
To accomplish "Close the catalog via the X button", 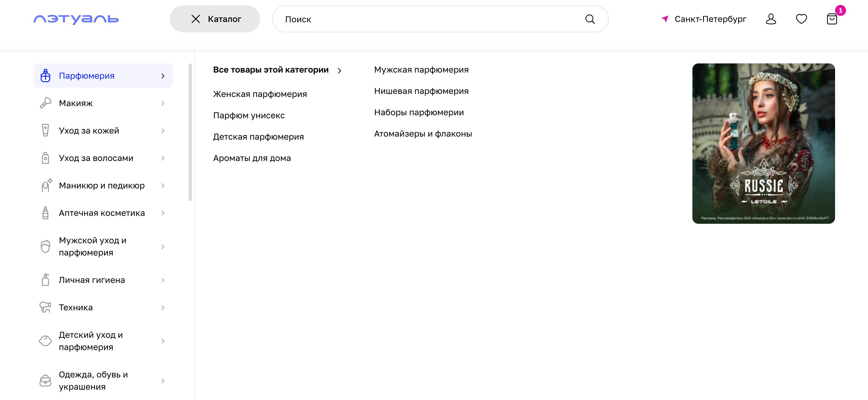I will tap(195, 19).
